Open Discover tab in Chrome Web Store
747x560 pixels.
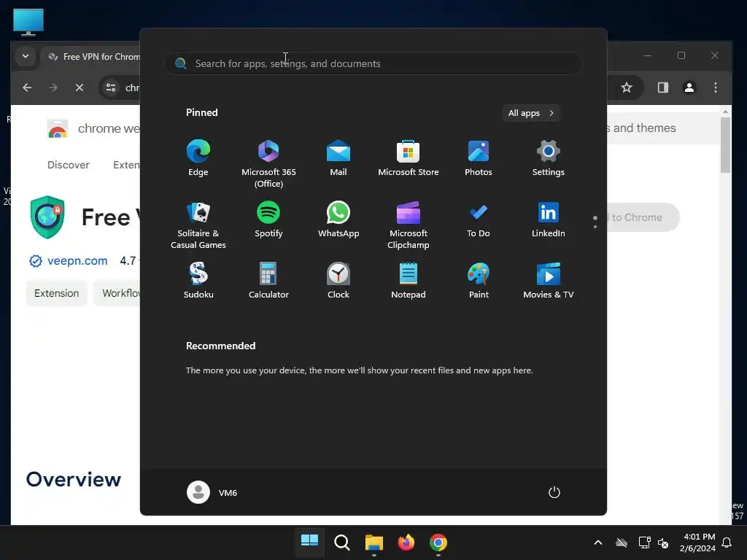click(68, 165)
